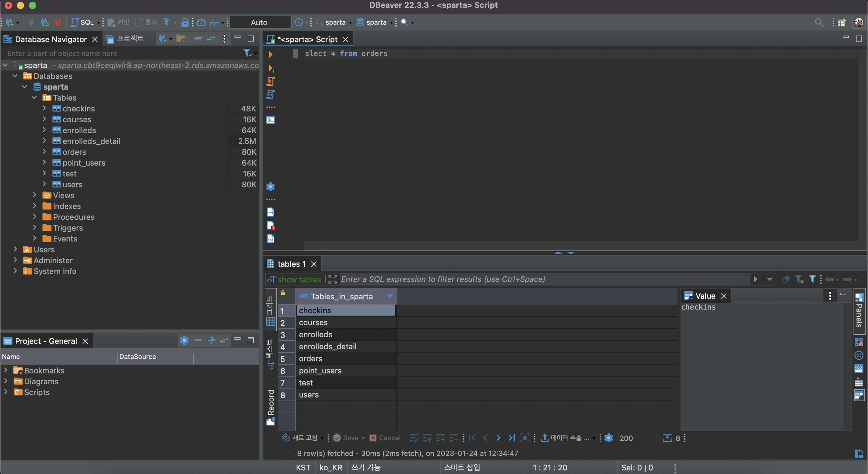Image resolution: width=868 pixels, height=474 pixels.
Task: Click the Reconnect (invalidate) plug icon
Action: coord(45,22)
